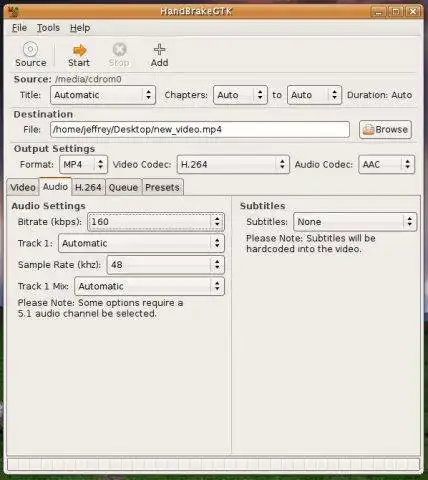Open the File menu
Viewport: 428px width, 480px height.
click(19, 28)
